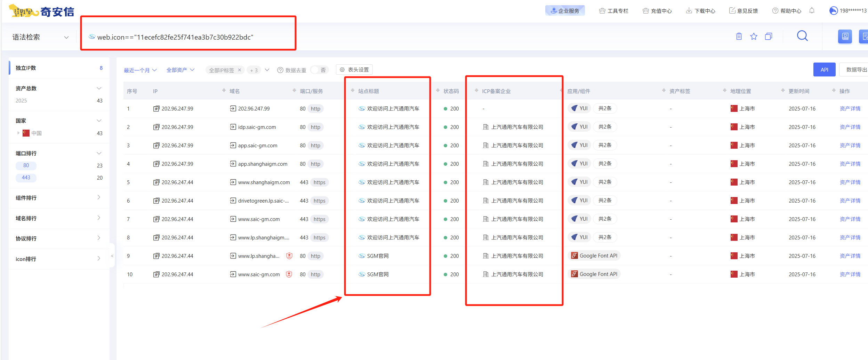Image resolution: width=868 pixels, height=360 pixels.
Task: Click the search magnifier icon
Action: (802, 36)
